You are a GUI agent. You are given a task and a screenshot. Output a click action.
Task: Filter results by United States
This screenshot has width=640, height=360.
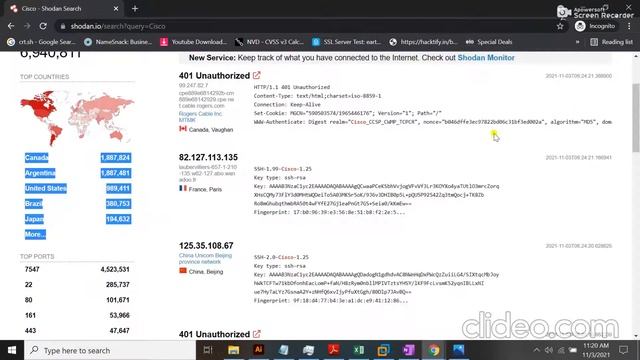[46, 188]
